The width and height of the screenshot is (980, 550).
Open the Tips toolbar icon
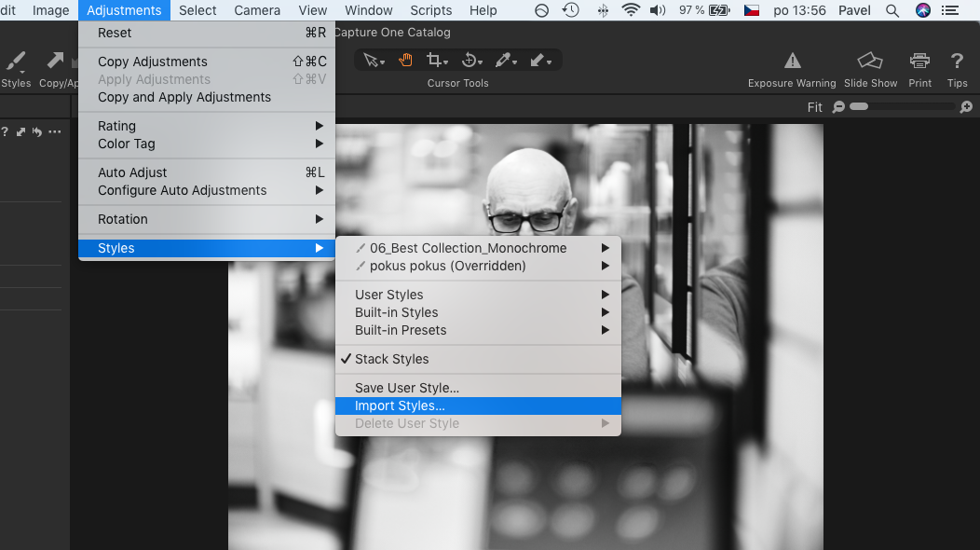tap(957, 62)
